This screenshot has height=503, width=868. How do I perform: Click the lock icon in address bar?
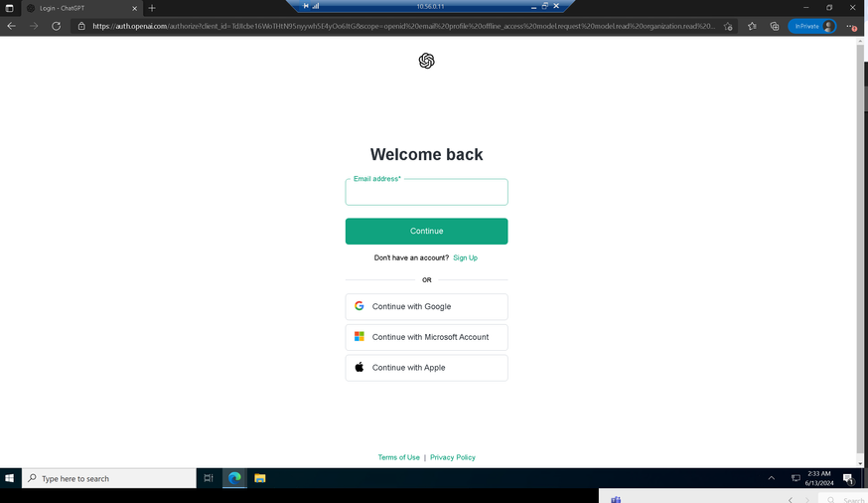pyautogui.click(x=81, y=26)
